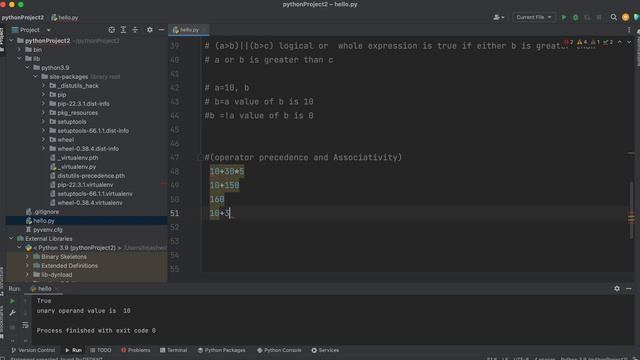640x360 pixels.
Task: Expand the setuptools folder
Action: [x=44, y=122]
